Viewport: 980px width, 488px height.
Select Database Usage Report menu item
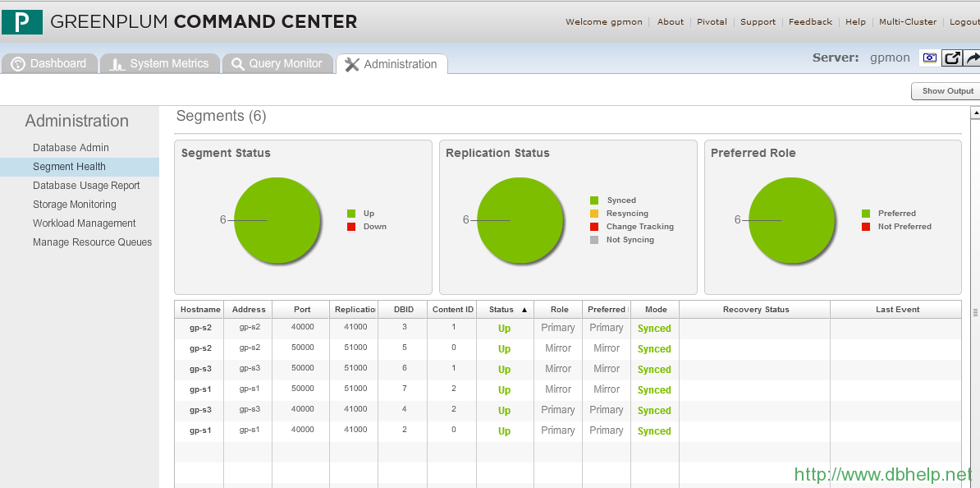[86, 186]
